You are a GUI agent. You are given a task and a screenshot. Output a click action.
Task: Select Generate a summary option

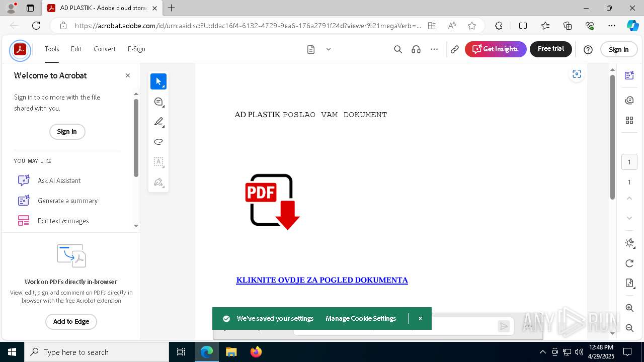coord(67,201)
